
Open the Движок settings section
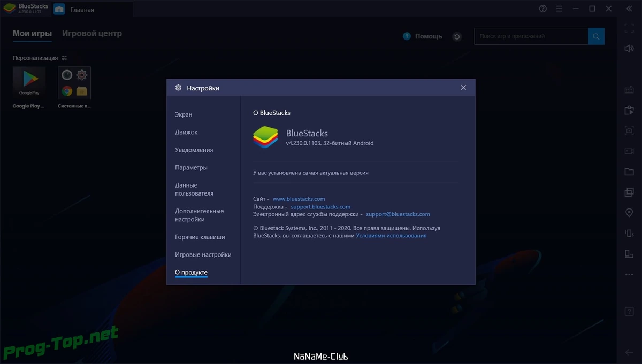tap(186, 132)
